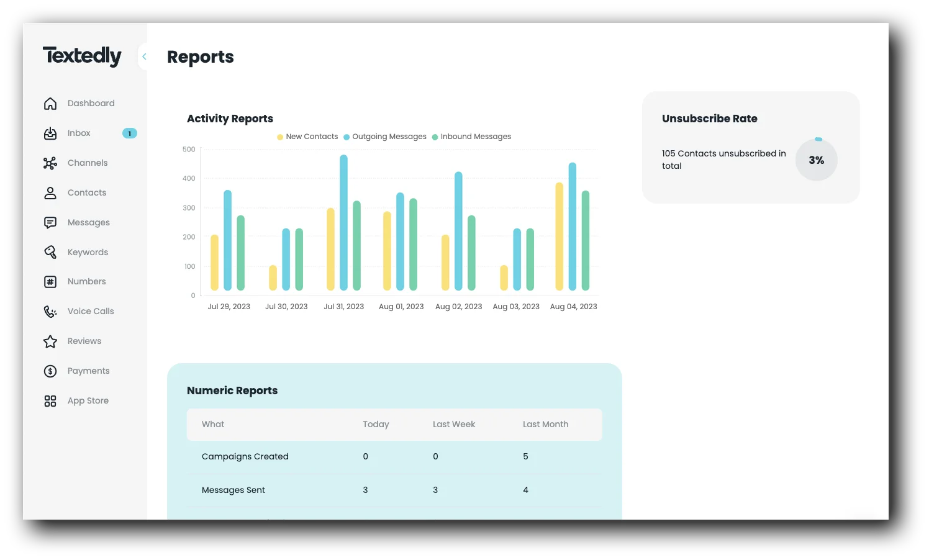Click the 'Last Week' column header

(x=454, y=424)
